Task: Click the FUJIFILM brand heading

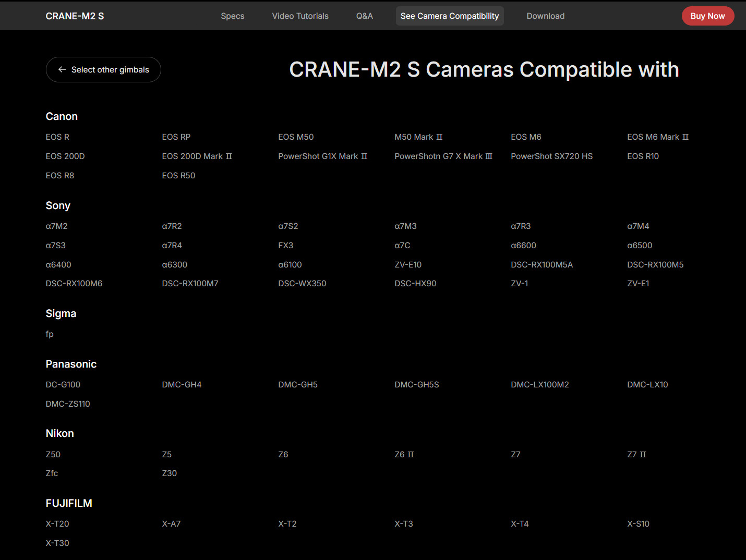Action: pyautogui.click(x=69, y=504)
